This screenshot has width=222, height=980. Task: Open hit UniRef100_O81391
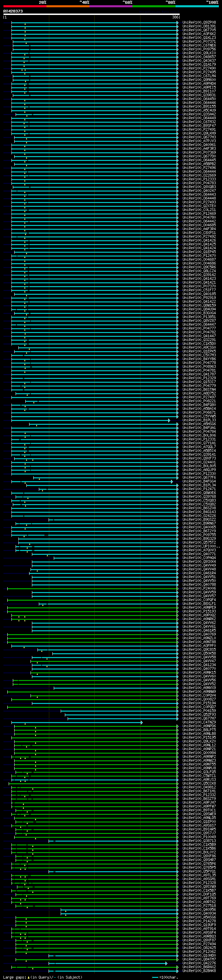(x=199, y=26)
